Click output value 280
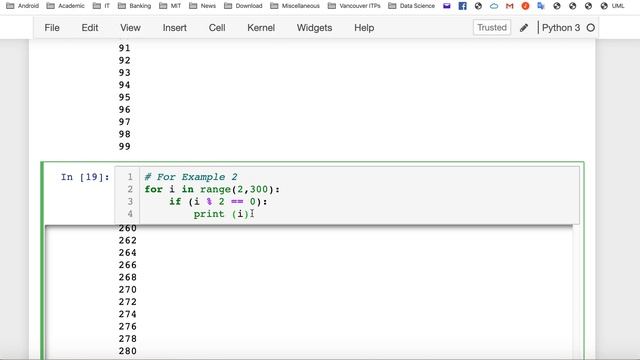 point(128,351)
